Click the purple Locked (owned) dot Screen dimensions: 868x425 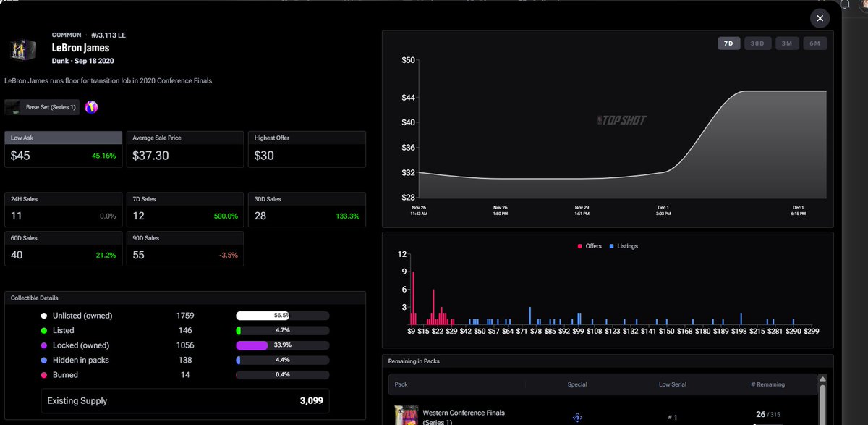point(44,345)
